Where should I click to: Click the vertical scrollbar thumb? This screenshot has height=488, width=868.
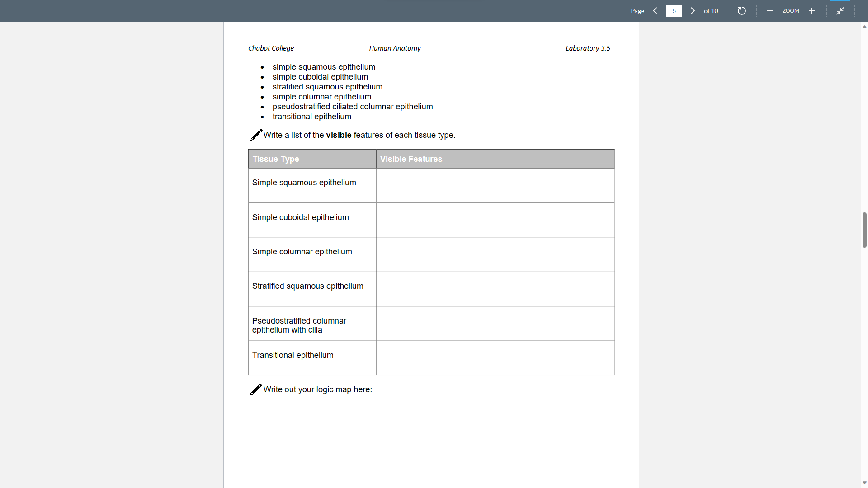click(x=864, y=230)
